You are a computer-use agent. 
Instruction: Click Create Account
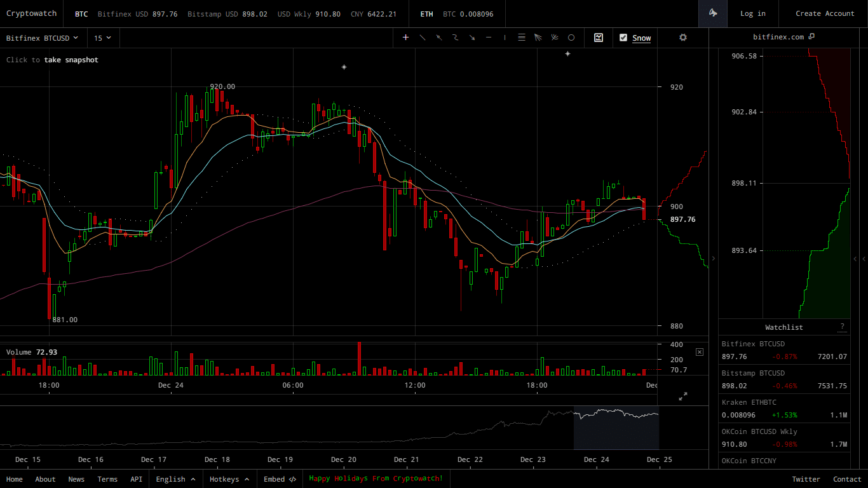coord(825,13)
